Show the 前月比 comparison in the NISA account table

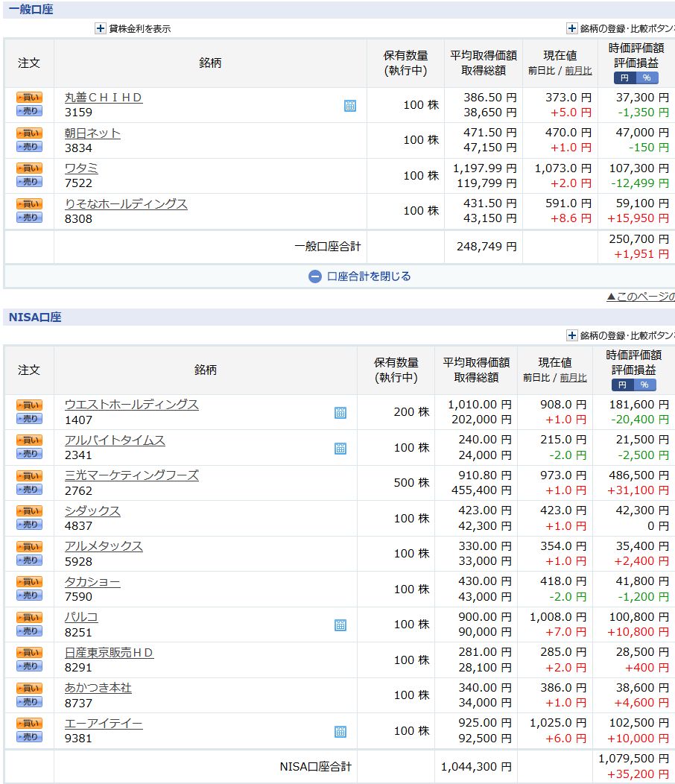click(574, 378)
